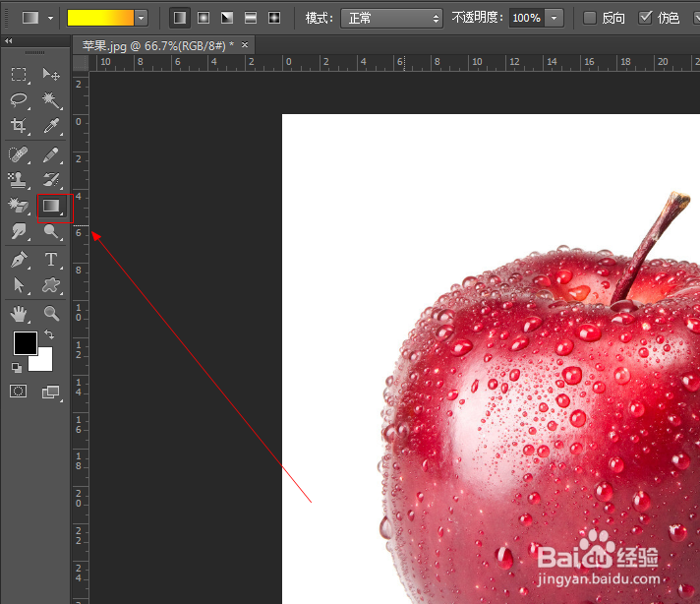Viewport: 700px width, 604px height.
Task: Uncheck the 仿色 dither checkbox
Action: tap(645, 18)
